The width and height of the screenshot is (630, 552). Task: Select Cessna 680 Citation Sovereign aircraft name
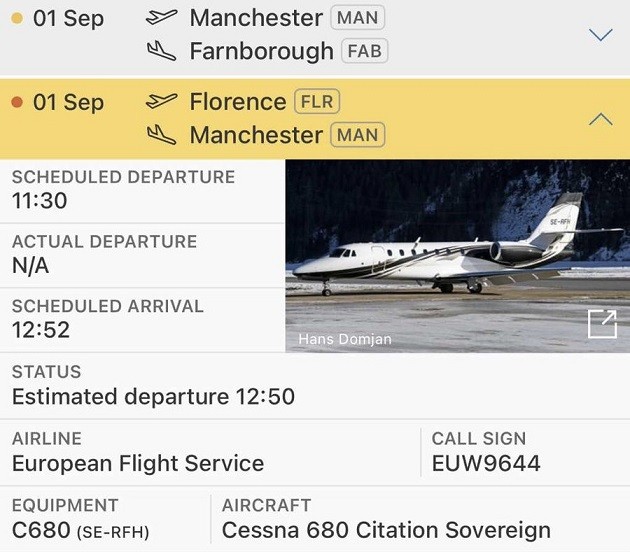coord(386,530)
